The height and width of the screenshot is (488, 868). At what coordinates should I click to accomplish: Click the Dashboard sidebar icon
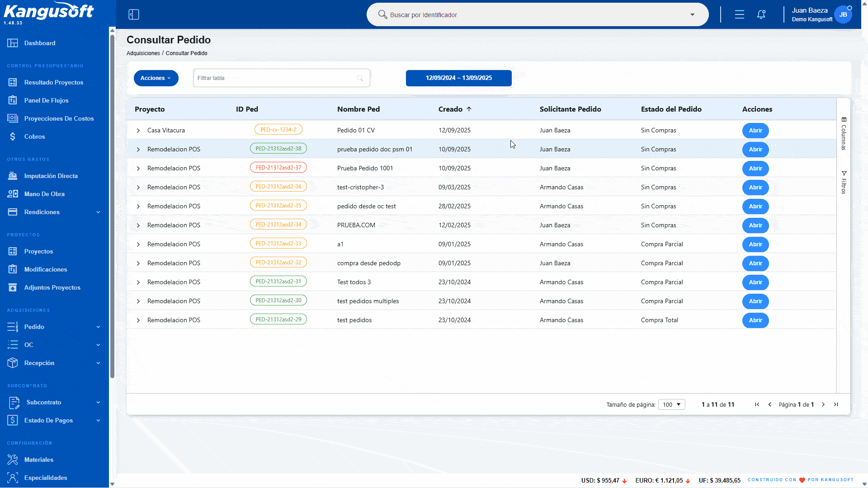13,43
